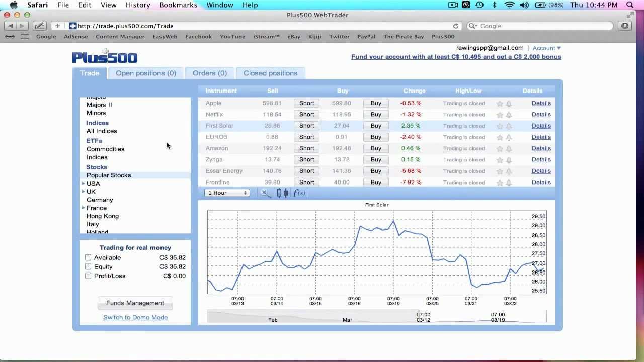
Task: Click Safari back navigation arrow
Action: pos(11,26)
